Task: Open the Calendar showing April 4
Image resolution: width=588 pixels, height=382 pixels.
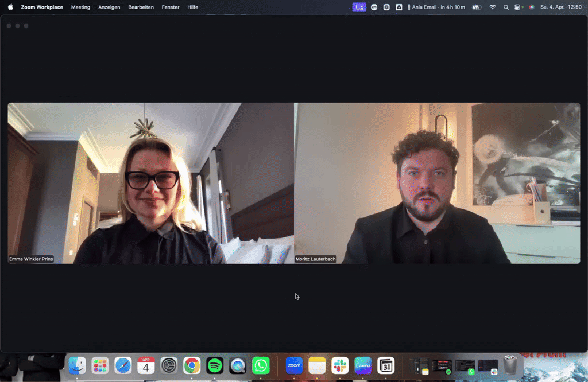Action: click(145, 365)
